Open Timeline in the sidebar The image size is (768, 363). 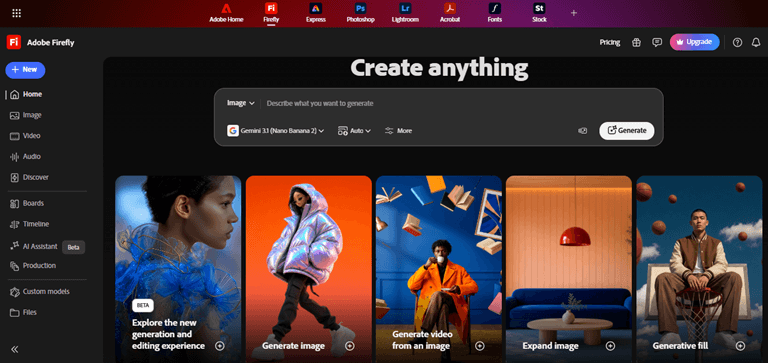click(x=29, y=224)
